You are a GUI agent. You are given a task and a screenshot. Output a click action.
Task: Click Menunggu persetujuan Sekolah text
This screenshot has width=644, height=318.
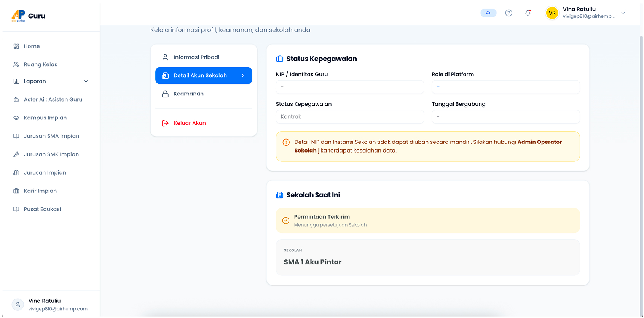tap(330, 225)
